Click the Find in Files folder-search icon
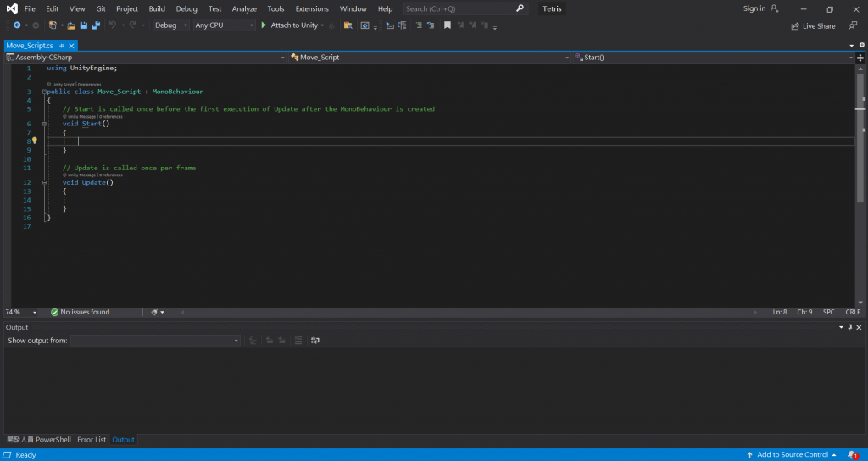This screenshot has height=461, width=868. pyautogui.click(x=348, y=25)
